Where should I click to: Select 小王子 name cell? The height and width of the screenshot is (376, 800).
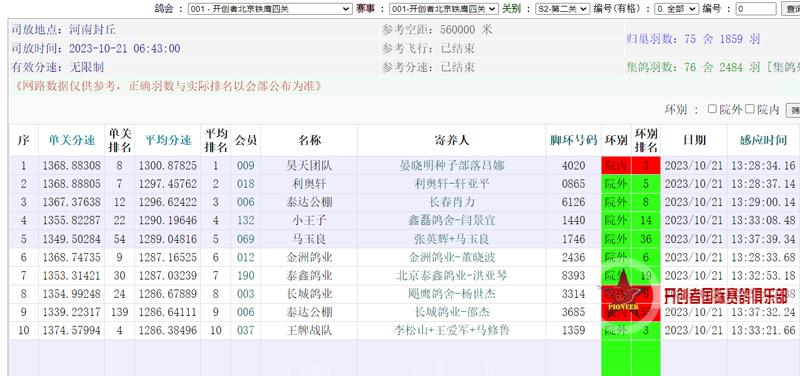tap(309, 220)
